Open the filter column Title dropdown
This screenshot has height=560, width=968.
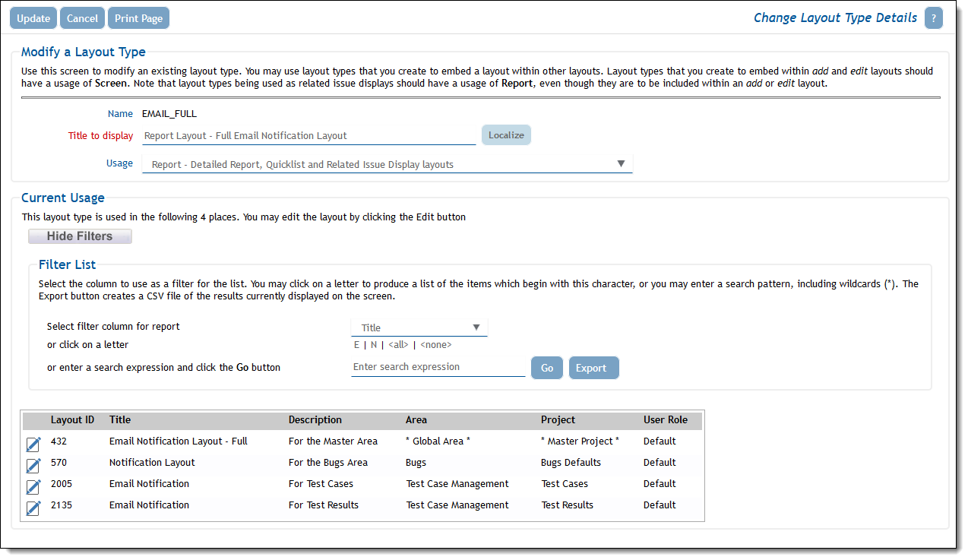click(419, 327)
